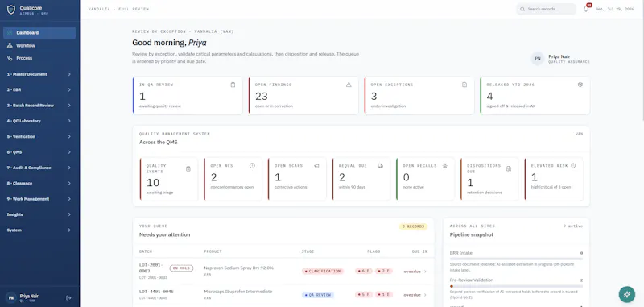Open the Open NCs tile

tap(233, 179)
